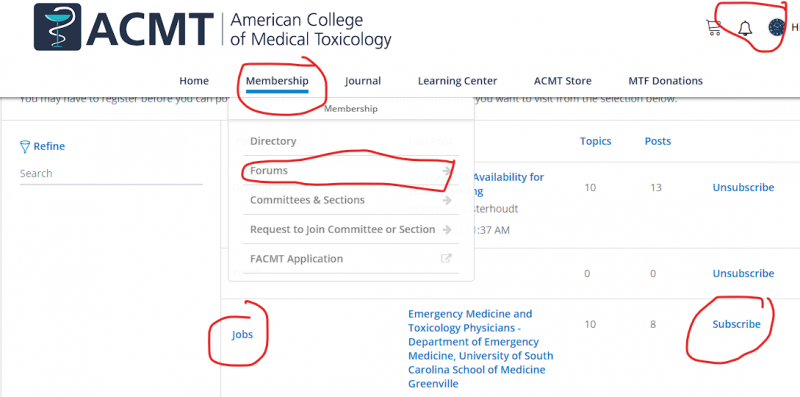Click the Refine funnel icon
This screenshot has width=800, height=397.
coord(24,147)
